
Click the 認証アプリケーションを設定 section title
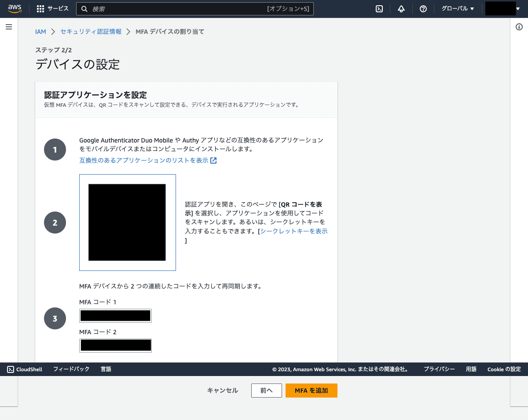click(x=95, y=95)
